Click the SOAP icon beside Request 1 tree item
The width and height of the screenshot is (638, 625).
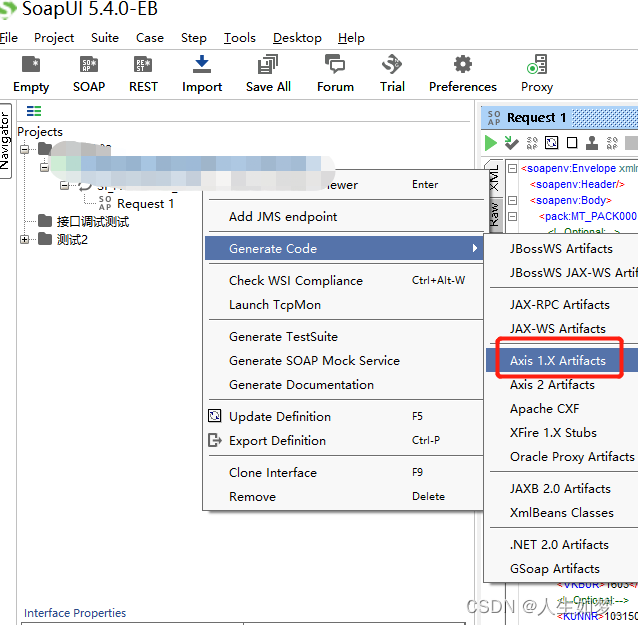point(105,203)
